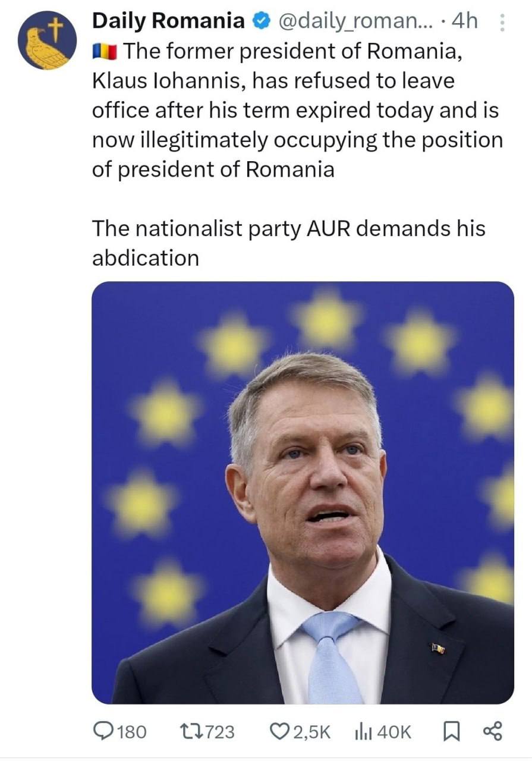Image resolution: width=532 pixels, height=761 pixels.
Task: Retweet using the repost arrows icon
Action: point(189,731)
